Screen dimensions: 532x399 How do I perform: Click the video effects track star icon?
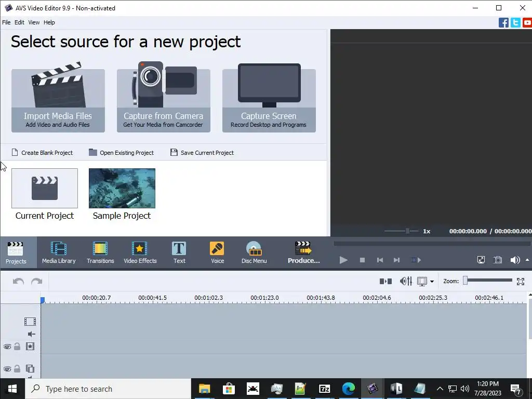pos(30,347)
